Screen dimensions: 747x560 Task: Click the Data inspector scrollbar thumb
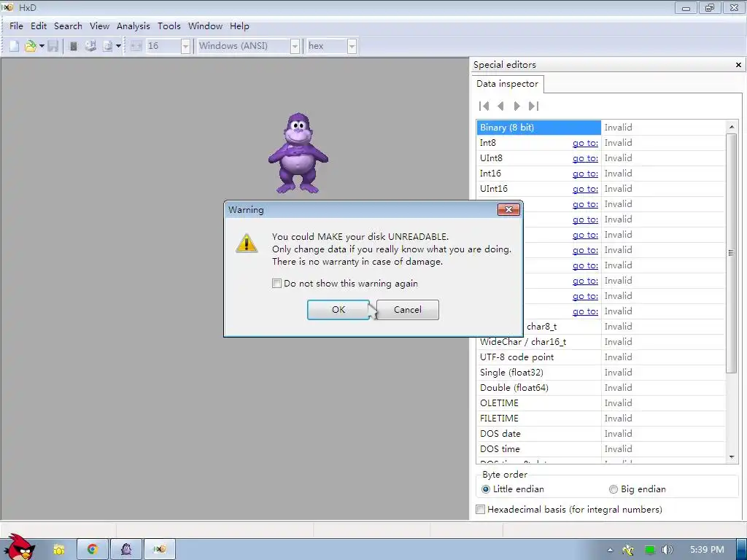[x=731, y=253]
